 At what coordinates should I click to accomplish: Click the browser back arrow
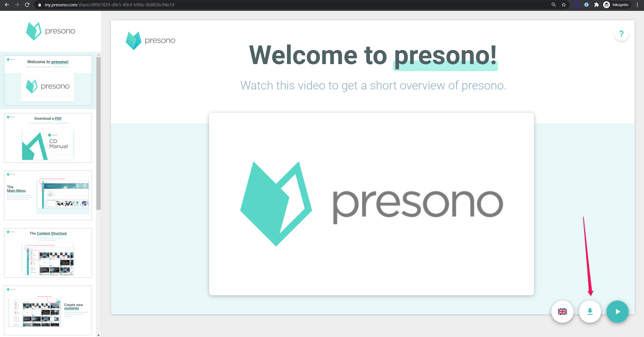(x=7, y=5)
